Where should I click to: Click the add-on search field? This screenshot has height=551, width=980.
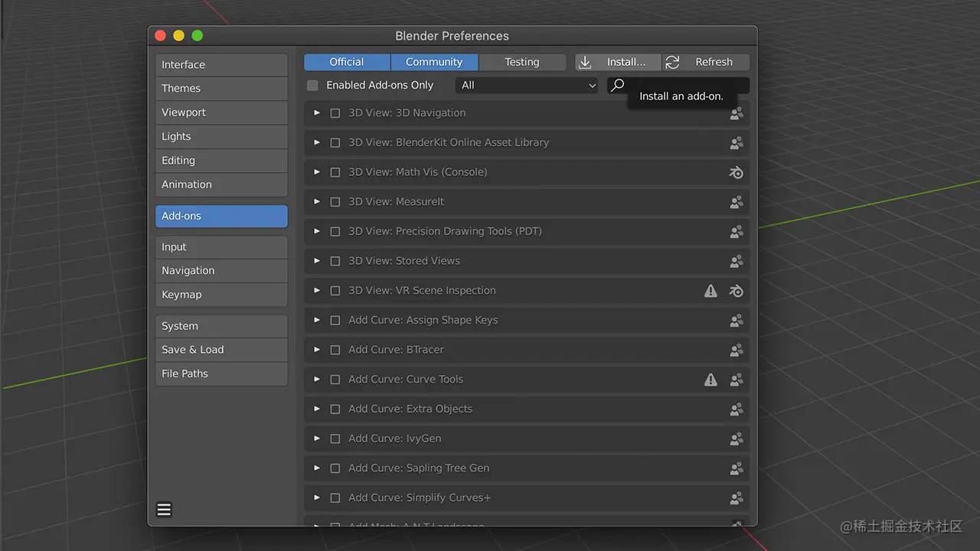[x=678, y=86]
